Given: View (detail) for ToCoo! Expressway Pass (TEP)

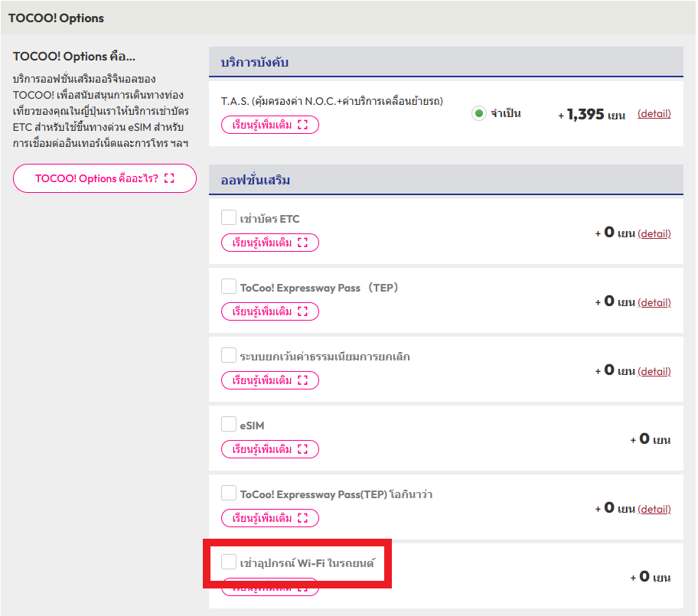Looking at the screenshot, I should 654,303.
